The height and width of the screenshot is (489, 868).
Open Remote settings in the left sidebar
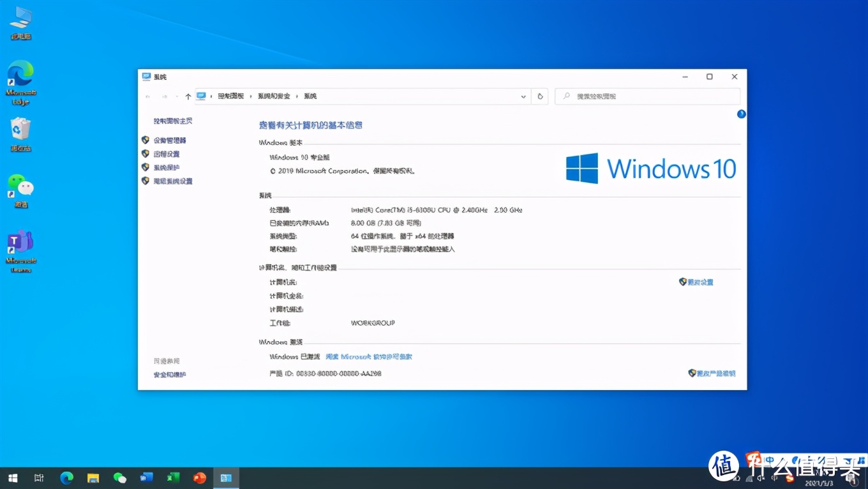pos(166,154)
